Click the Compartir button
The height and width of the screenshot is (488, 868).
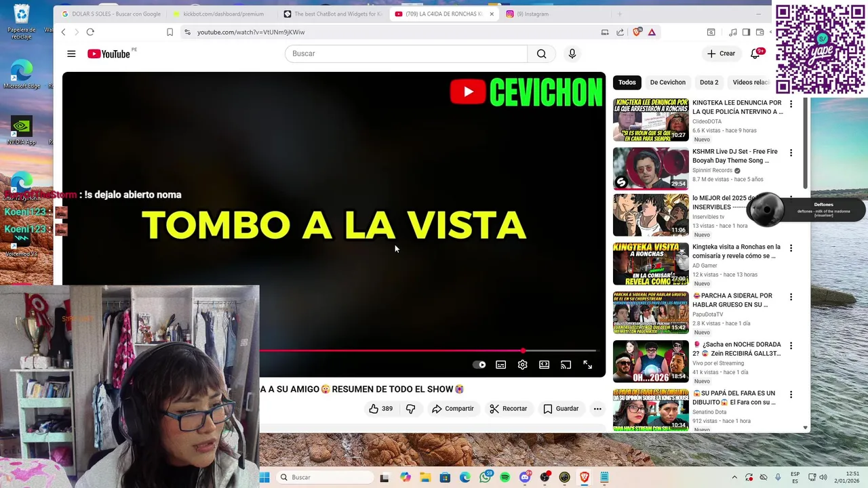click(x=453, y=409)
